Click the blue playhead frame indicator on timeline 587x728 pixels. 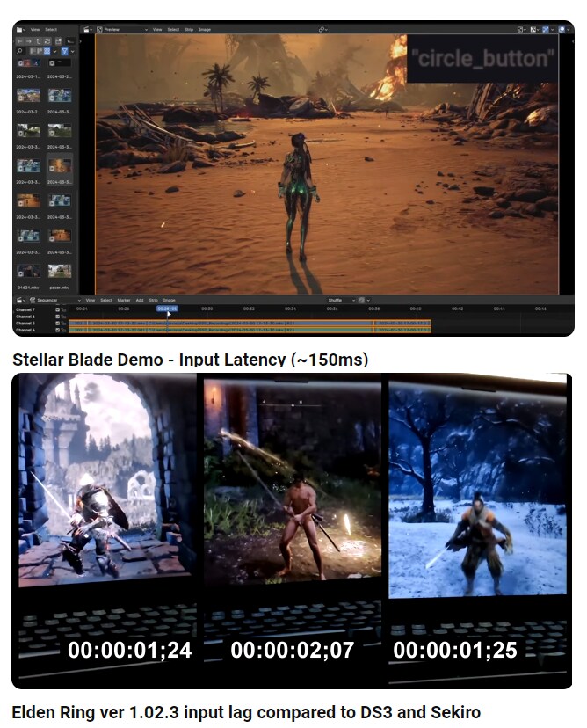(x=167, y=309)
